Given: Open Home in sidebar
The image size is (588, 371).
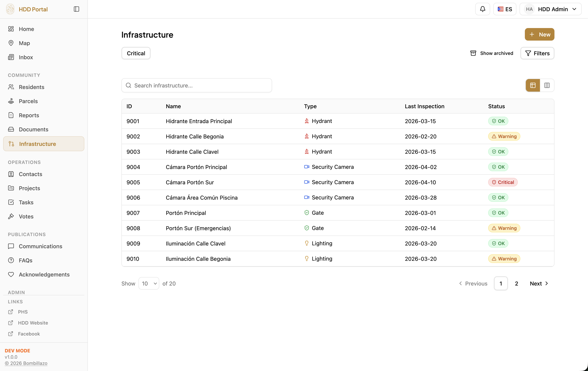Looking at the screenshot, I should point(44,29).
